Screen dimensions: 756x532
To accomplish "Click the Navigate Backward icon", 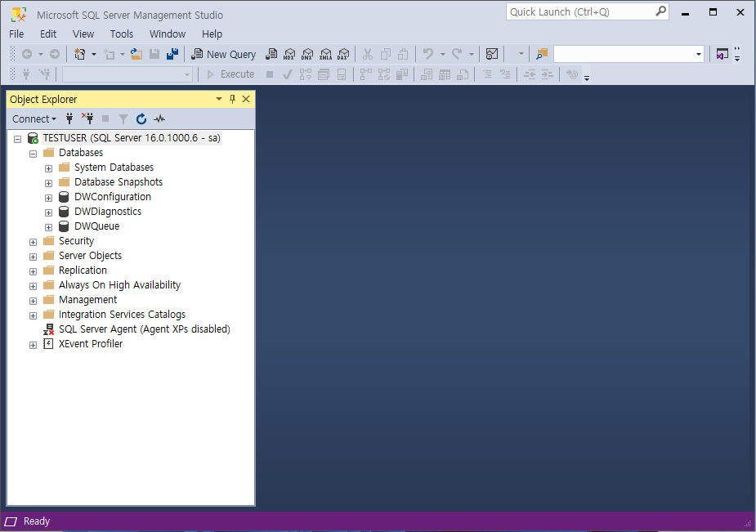I will 27,55.
